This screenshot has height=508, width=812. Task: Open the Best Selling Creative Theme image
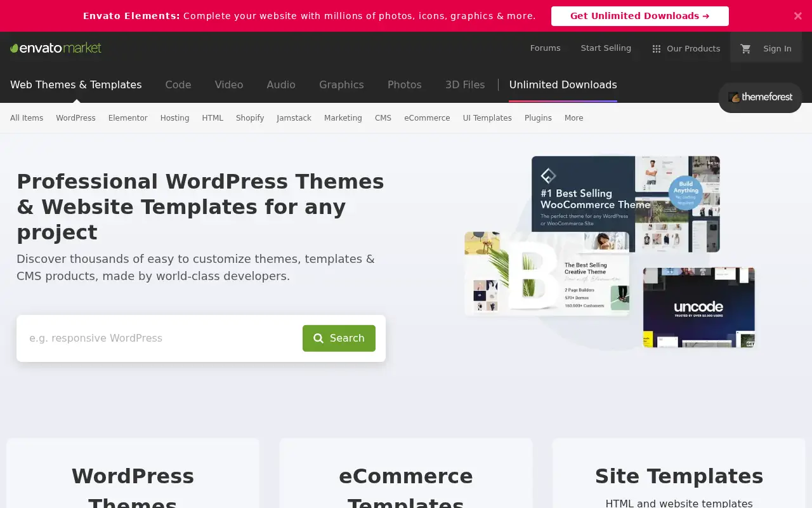coord(547,273)
